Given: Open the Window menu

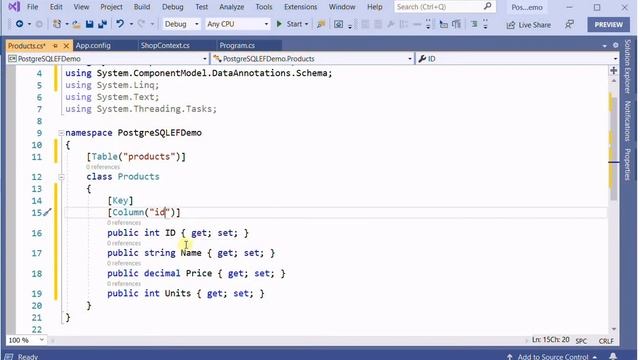Looking at the screenshot, I should (x=342, y=7).
